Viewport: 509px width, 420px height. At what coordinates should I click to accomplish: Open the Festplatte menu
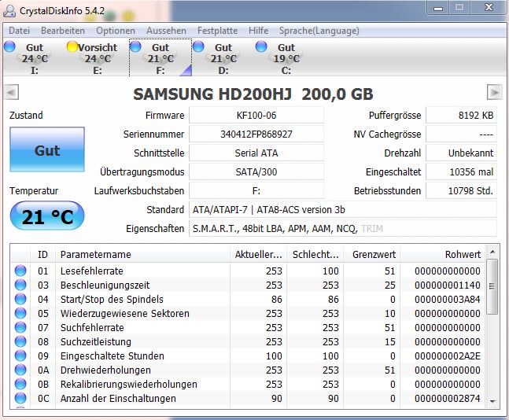[217, 31]
